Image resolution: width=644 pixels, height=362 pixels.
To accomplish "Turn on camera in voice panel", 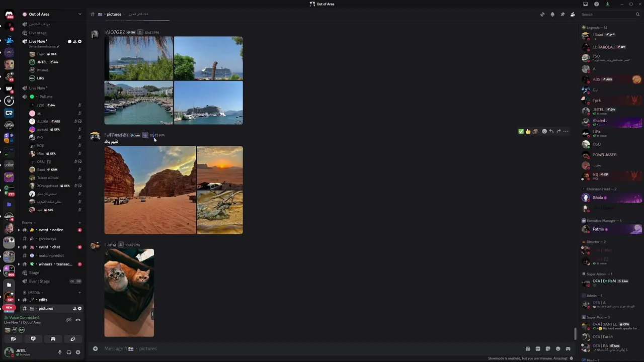I will [14, 339].
